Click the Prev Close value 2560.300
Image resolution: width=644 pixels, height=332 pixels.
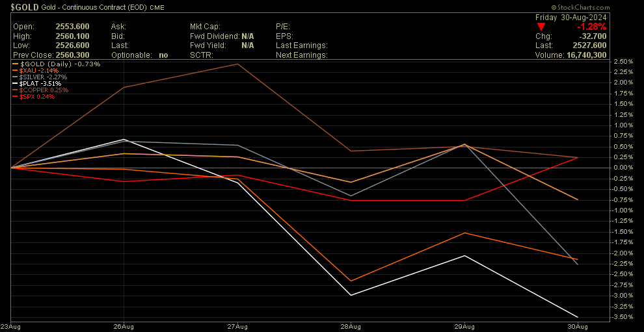[x=72, y=55]
